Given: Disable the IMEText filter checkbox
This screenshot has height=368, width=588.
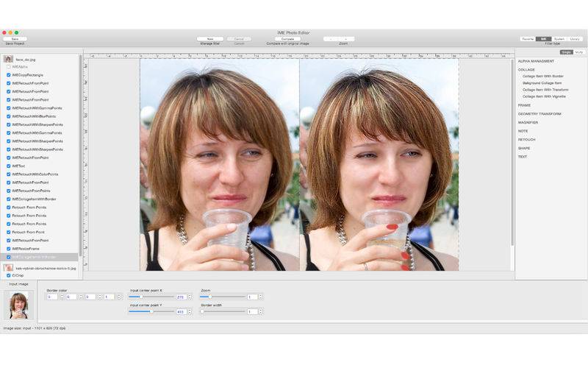Looking at the screenshot, I should pos(9,166).
